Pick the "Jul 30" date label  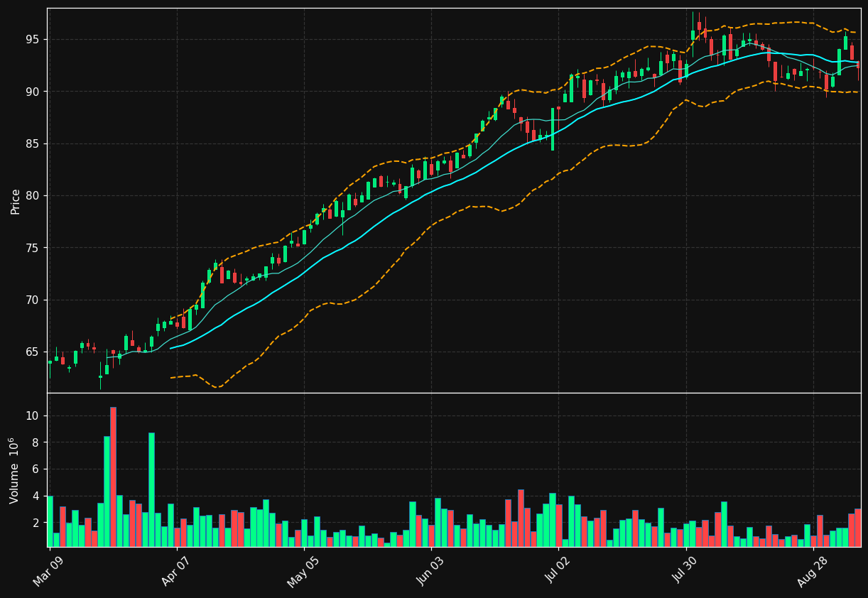coord(685,570)
